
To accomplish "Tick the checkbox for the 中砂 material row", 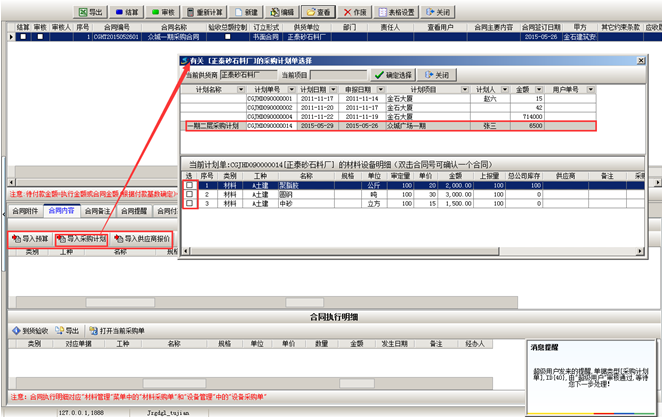I will tap(190, 203).
